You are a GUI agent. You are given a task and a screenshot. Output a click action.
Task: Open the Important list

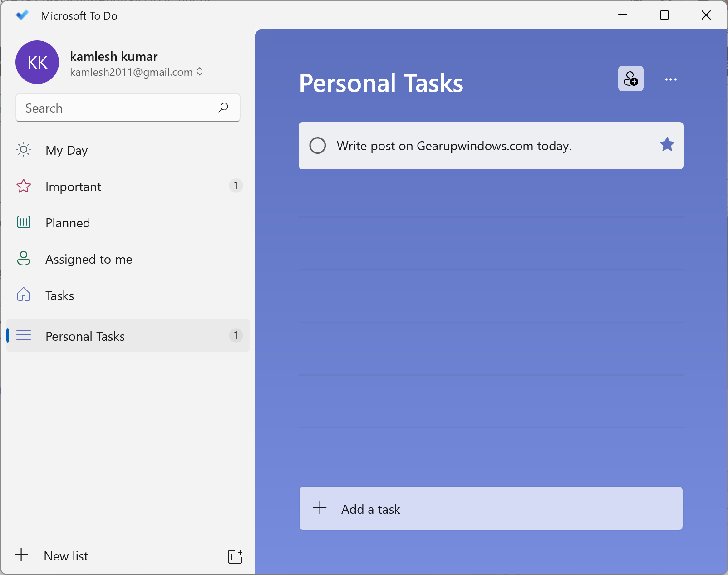pos(128,186)
